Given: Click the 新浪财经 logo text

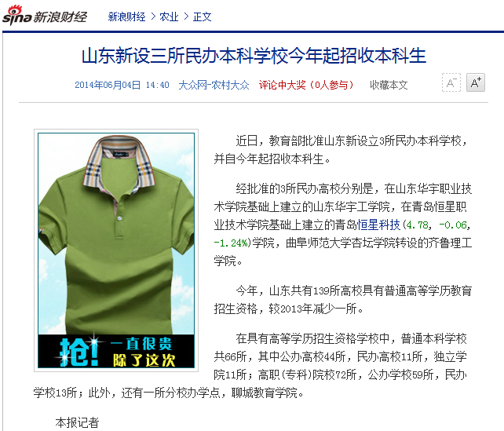Looking at the screenshot, I should tap(60, 16).
